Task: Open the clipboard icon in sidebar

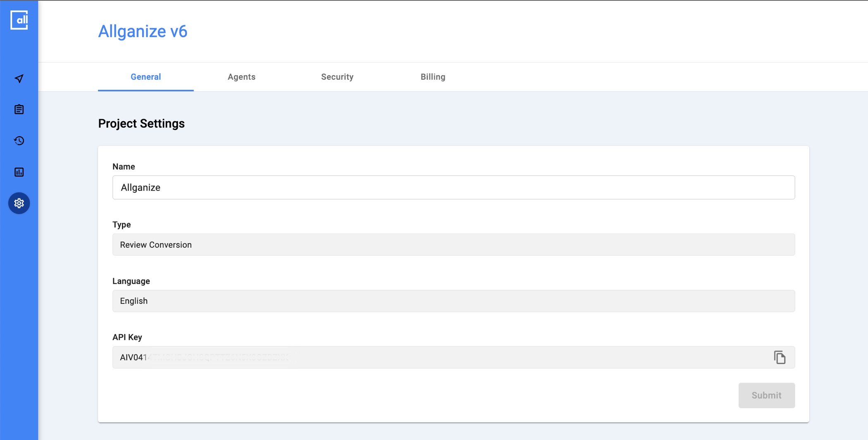Action: 19,110
